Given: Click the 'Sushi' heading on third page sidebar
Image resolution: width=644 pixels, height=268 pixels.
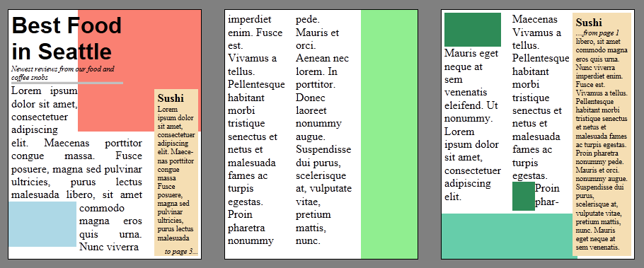Looking at the screenshot, I should pos(589,23).
